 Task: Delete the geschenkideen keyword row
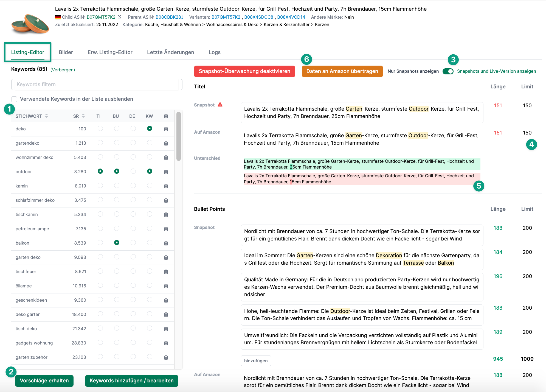tap(166, 300)
